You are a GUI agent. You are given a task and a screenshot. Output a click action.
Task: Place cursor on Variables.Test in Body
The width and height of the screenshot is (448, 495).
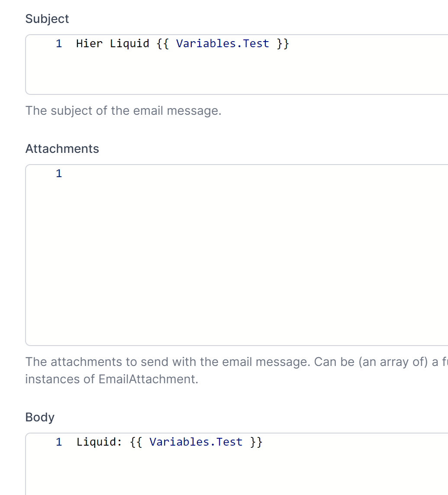coord(196,442)
